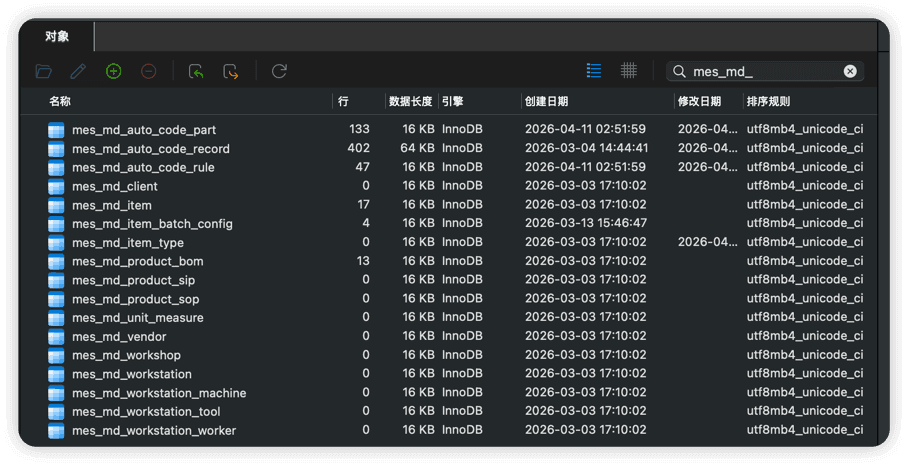Open the Import Wizard icon
The width and height of the screenshot is (908, 465).
[x=196, y=71]
